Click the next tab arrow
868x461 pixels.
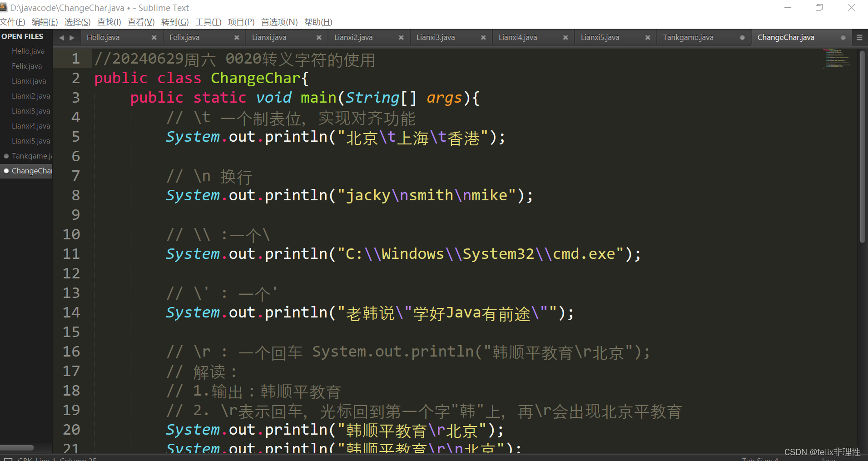tap(72, 38)
